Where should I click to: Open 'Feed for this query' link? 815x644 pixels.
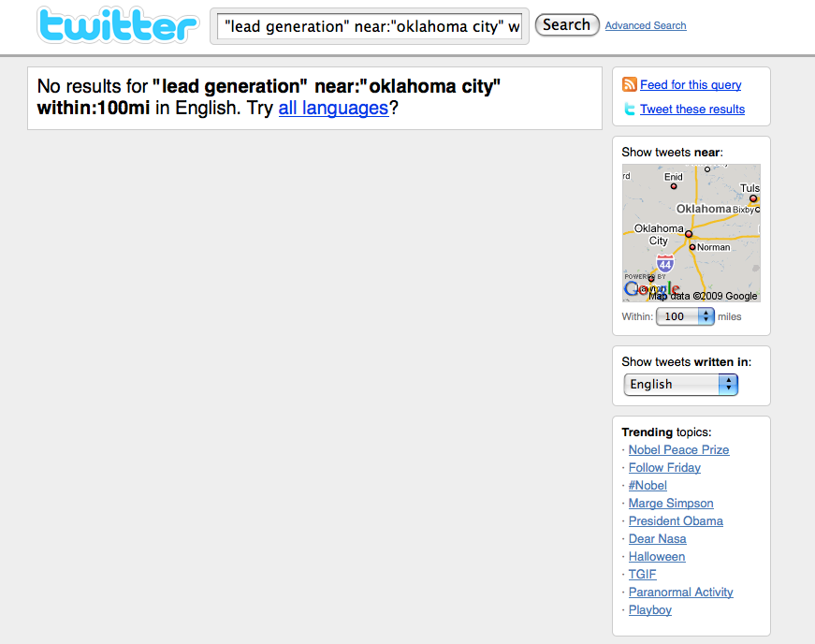tap(691, 84)
